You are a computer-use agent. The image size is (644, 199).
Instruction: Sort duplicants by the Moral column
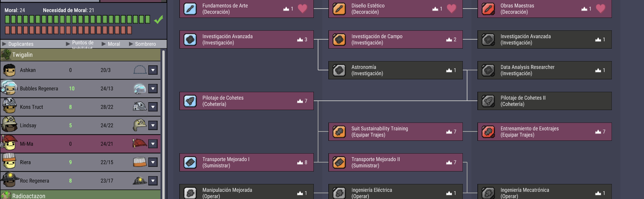point(114,44)
